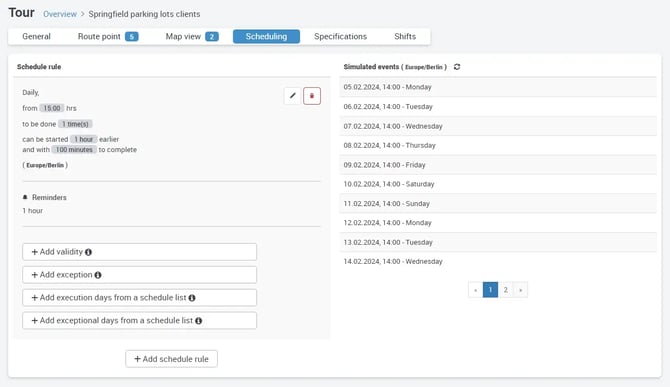This screenshot has width=670, height=387.
Task: Delete the schedule rule with trash icon
Action: tap(312, 96)
